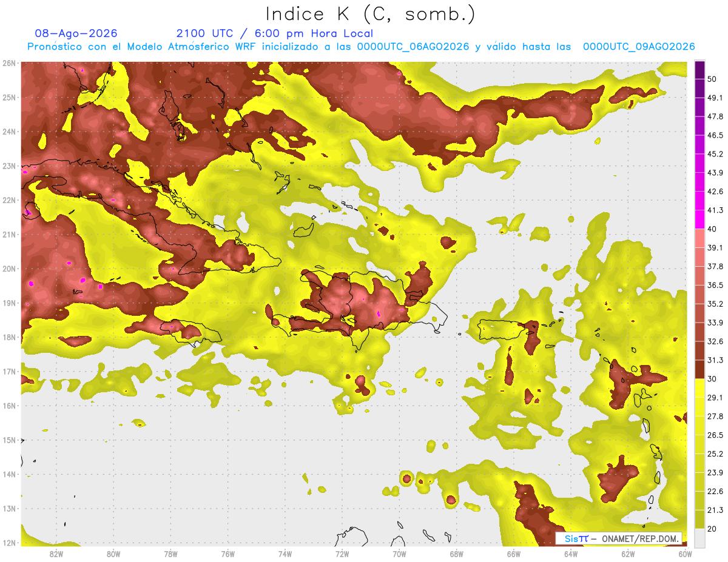The width and height of the screenshot is (728, 562).
Task: Click the '42.6' colorbar label
Action: [x=715, y=192]
